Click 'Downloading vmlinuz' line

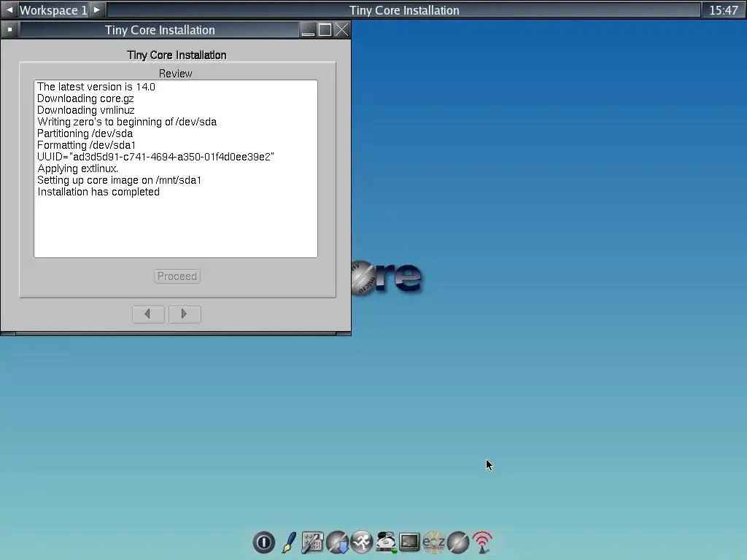coord(86,110)
